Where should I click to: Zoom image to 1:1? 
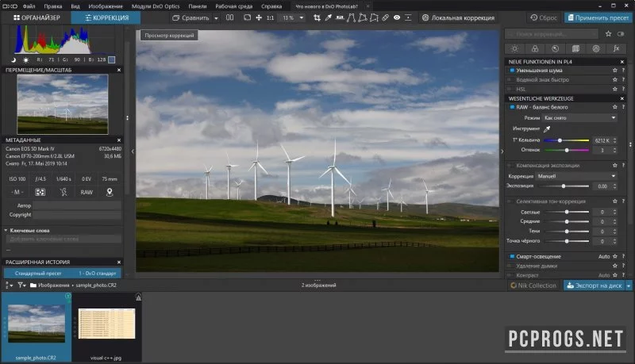coord(270,17)
